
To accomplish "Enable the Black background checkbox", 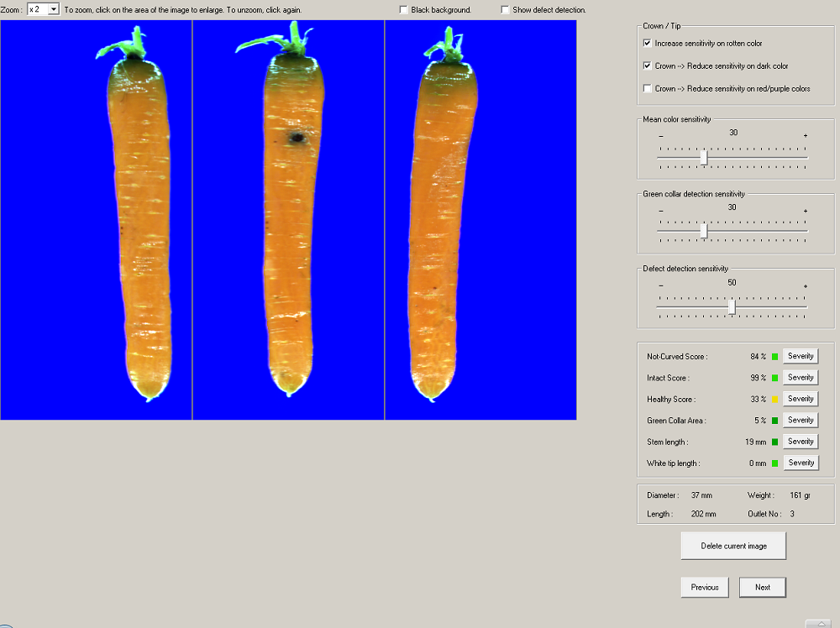I will pyautogui.click(x=403, y=9).
